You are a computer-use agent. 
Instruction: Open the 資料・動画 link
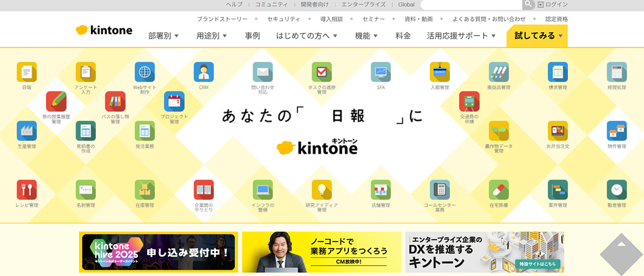[x=419, y=19]
